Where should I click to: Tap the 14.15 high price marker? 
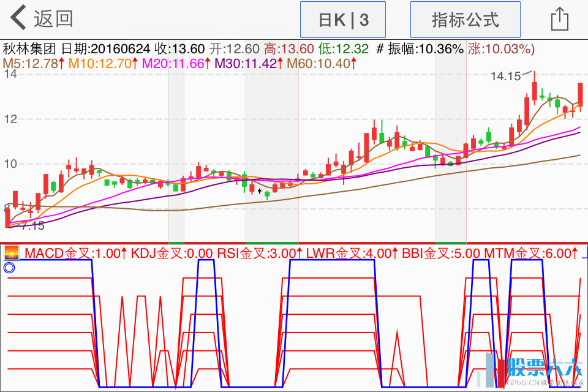505,77
